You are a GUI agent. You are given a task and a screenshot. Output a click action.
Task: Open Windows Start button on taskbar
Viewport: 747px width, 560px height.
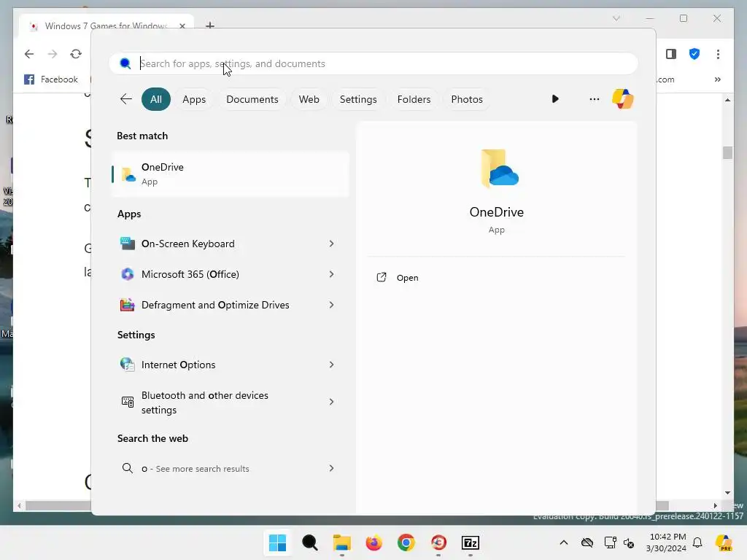pyautogui.click(x=277, y=542)
